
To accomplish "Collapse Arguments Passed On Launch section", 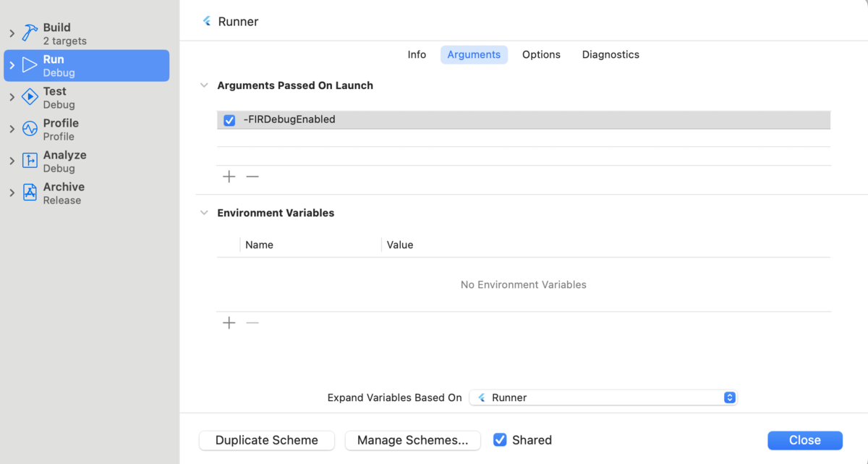I will [x=204, y=85].
